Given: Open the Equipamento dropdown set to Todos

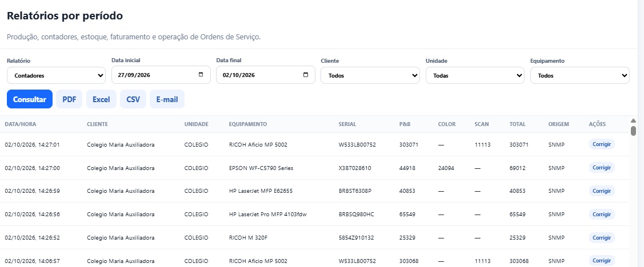Looking at the screenshot, I should click(580, 75).
